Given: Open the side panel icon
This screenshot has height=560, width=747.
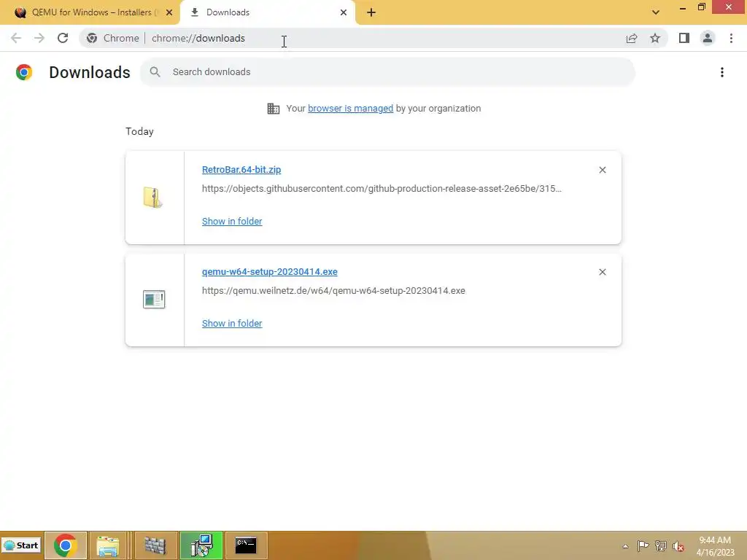Looking at the screenshot, I should [x=684, y=38].
